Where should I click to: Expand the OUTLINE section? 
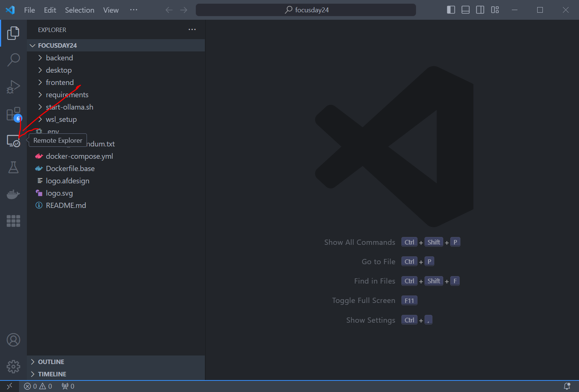tap(116, 362)
